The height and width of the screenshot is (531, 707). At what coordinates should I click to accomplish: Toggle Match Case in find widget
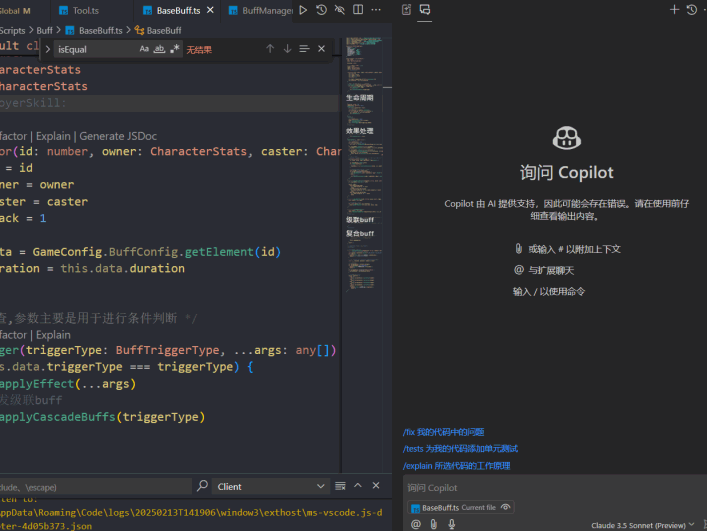tap(144, 49)
